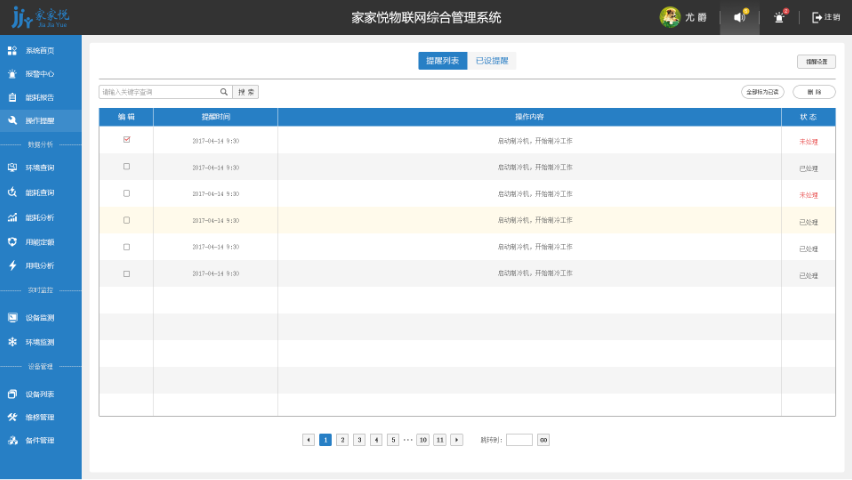Select 设备监测 device monitoring icon
This screenshot has width=852, height=480.
(x=12, y=318)
